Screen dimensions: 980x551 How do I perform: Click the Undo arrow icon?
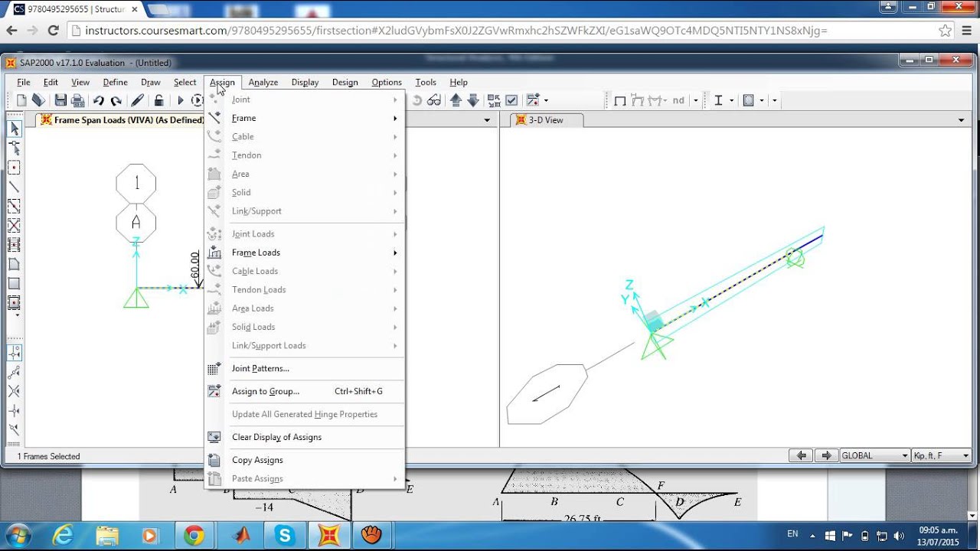pos(99,100)
